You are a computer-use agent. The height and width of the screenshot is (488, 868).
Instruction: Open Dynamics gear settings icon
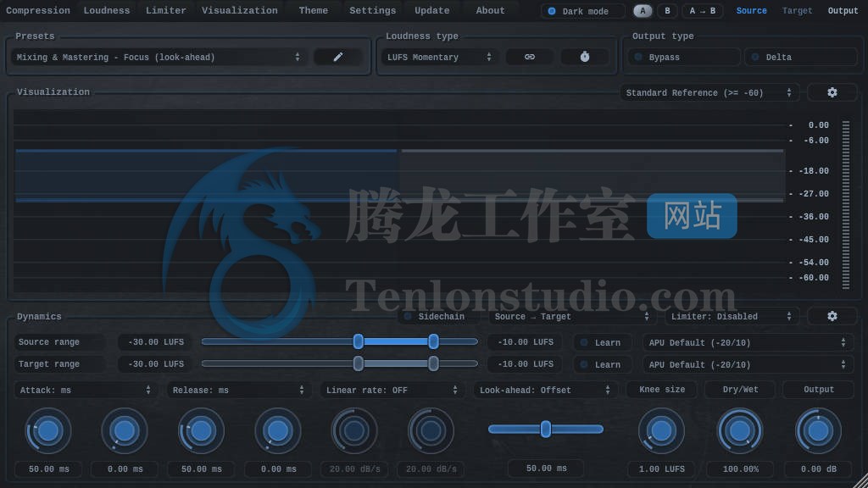point(832,316)
